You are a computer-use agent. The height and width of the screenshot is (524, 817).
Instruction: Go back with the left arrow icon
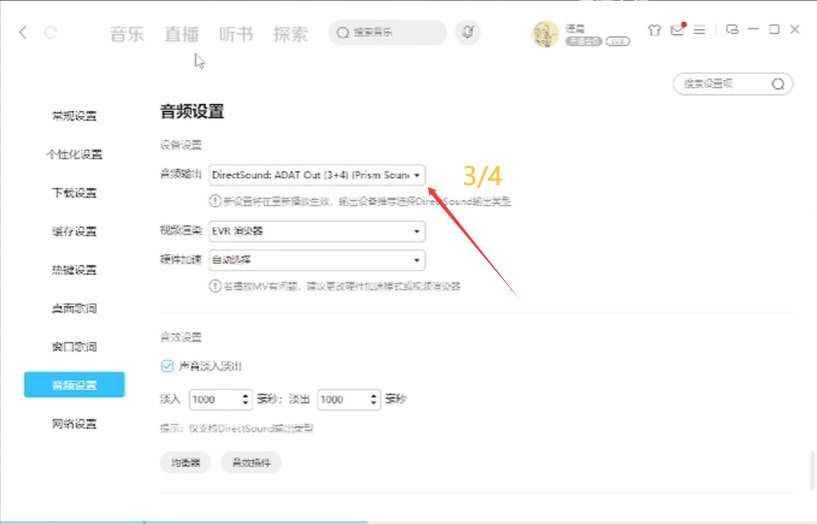pos(22,33)
